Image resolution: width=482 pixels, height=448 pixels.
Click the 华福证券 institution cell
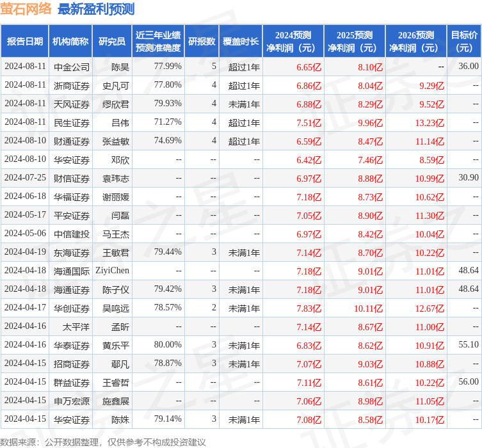72,197
